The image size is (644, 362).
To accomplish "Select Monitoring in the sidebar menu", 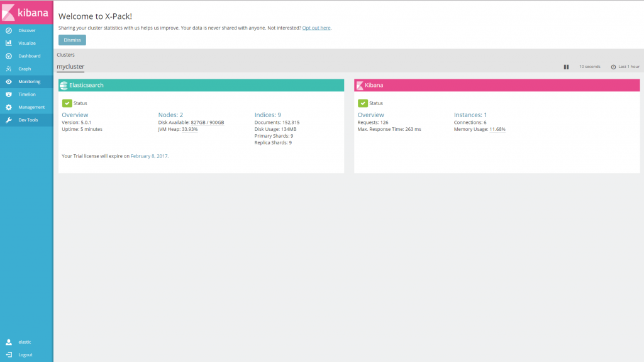I will click(x=29, y=81).
